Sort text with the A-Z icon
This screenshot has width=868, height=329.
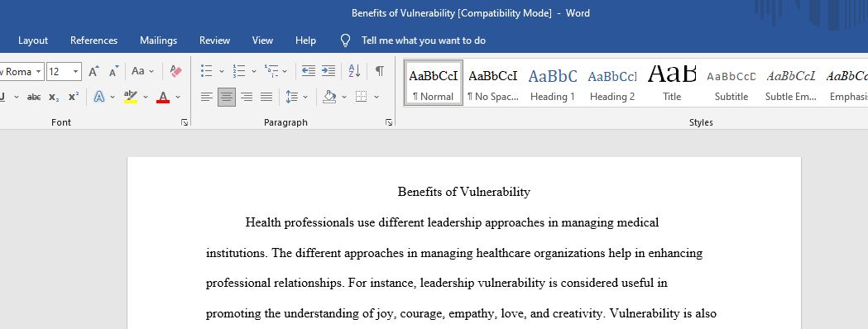coord(354,71)
